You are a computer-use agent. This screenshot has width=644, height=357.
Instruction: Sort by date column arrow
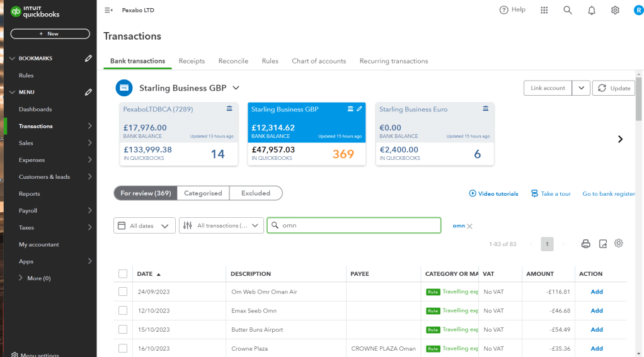(159, 274)
